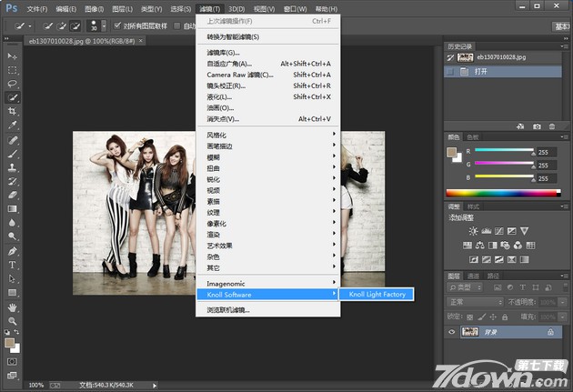The image size is (573, 392).
Task: Hide the 背景 layer with eye icon
Action: click(452, 333)
